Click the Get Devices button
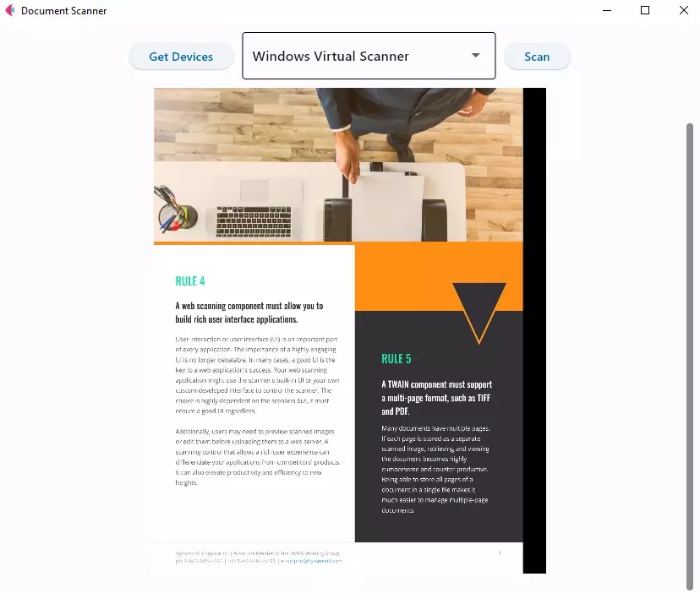700x593 pixels. (181, 56)
